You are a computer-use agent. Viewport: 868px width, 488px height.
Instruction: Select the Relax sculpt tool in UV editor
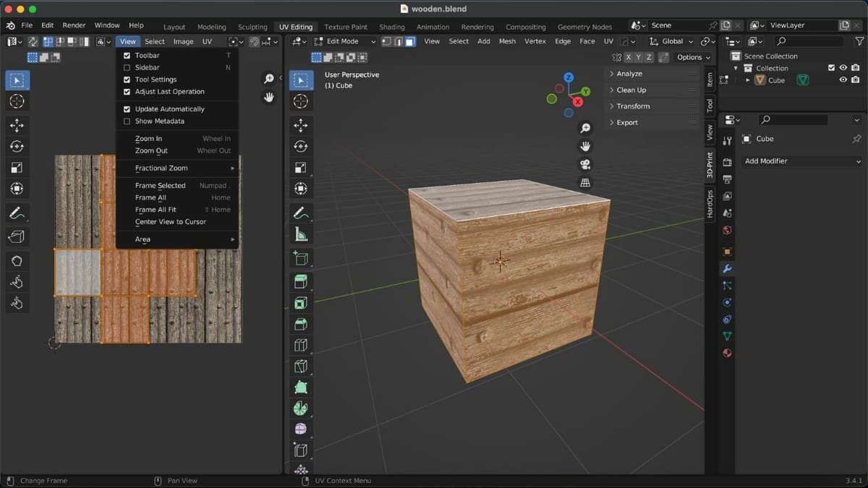[x=17, y=282]
